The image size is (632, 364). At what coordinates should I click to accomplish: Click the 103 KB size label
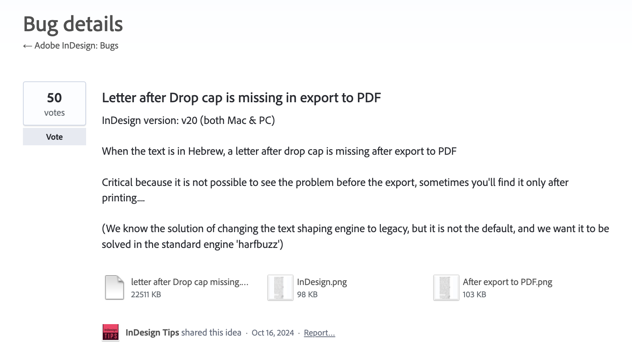[x=474, y=295]
